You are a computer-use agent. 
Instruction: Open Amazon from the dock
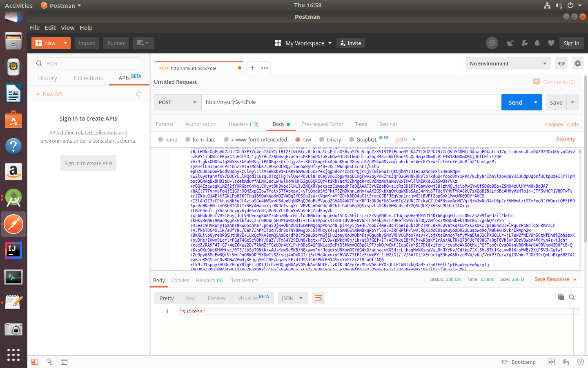[13, 172]
